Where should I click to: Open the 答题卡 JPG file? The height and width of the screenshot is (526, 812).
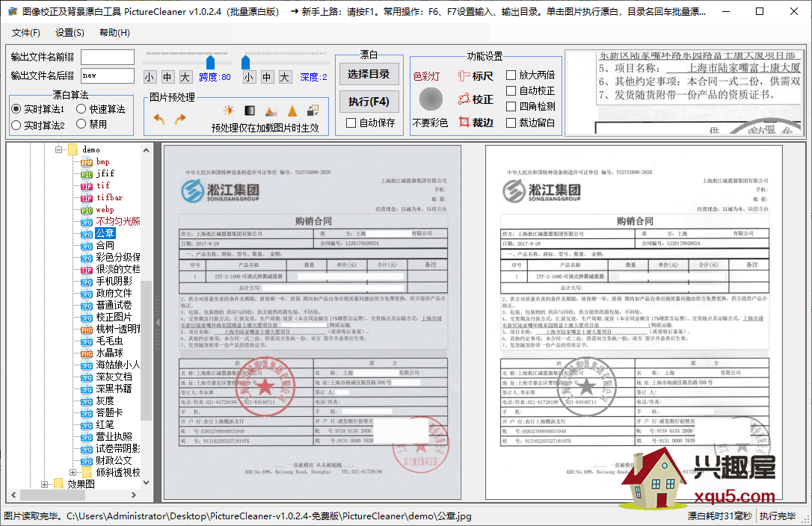[110, 412]
